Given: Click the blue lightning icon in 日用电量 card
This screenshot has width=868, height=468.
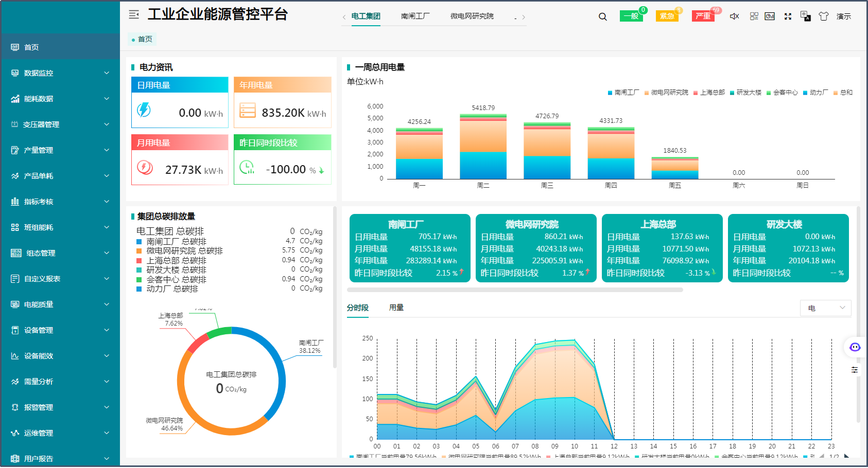Looking at the screenshot, I should coord(144,110).
